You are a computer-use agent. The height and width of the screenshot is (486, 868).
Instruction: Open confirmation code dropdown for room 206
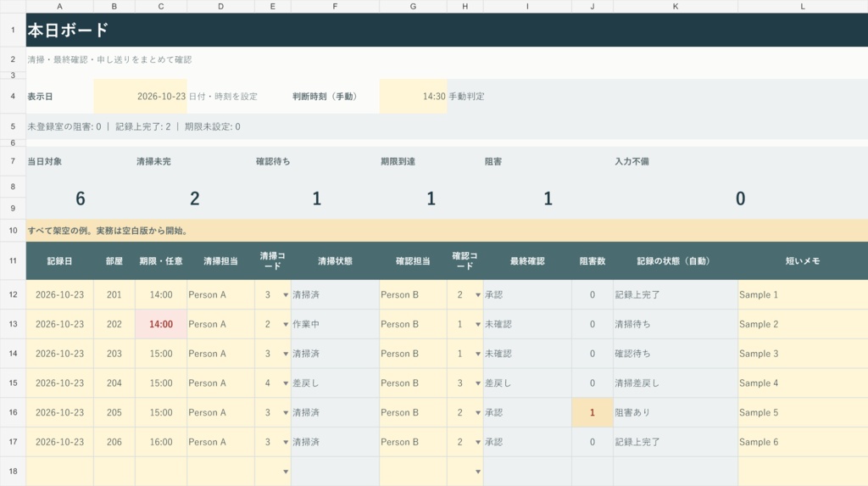pyautogui.click(x=478, y=442)
